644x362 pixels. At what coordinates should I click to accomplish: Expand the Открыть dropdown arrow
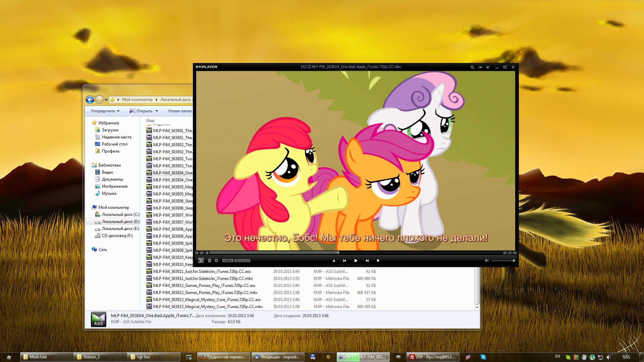[157, 111]
